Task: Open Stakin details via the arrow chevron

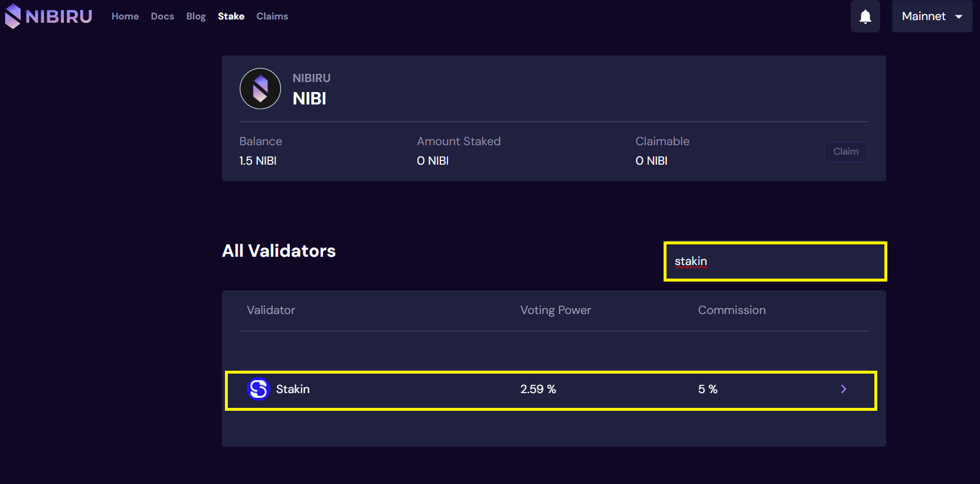Action: (844, 389)
